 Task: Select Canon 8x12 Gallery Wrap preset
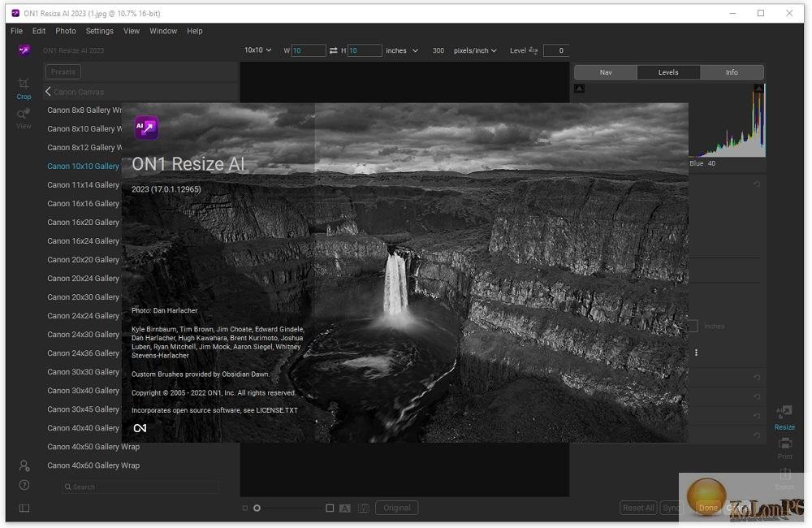(x=84, y=147)
